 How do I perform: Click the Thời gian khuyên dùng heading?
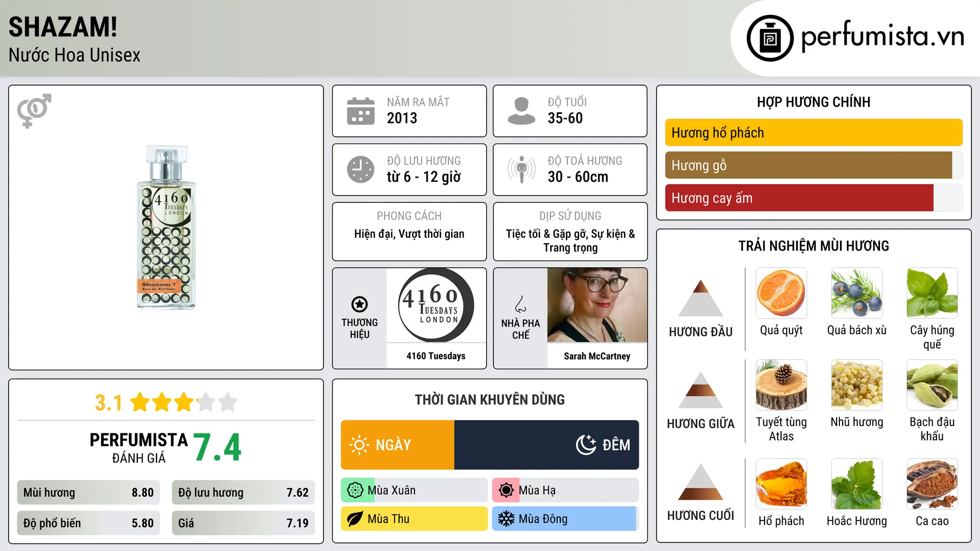[x=490, y=399]
